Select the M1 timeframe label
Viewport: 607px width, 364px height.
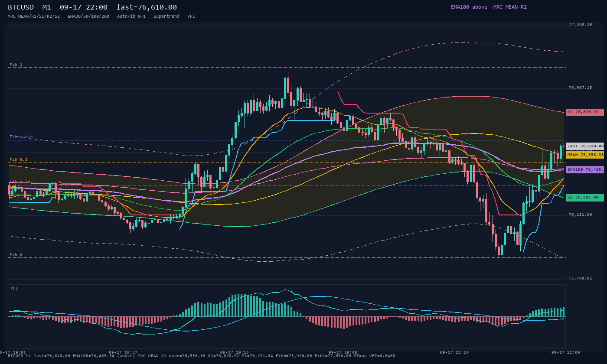pyautogui.click(x=47, y=7)
